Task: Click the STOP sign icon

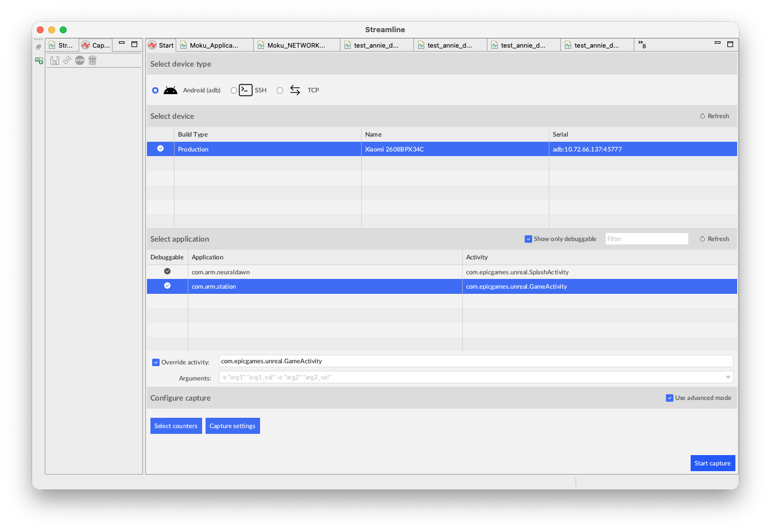Action: point(80,60)
